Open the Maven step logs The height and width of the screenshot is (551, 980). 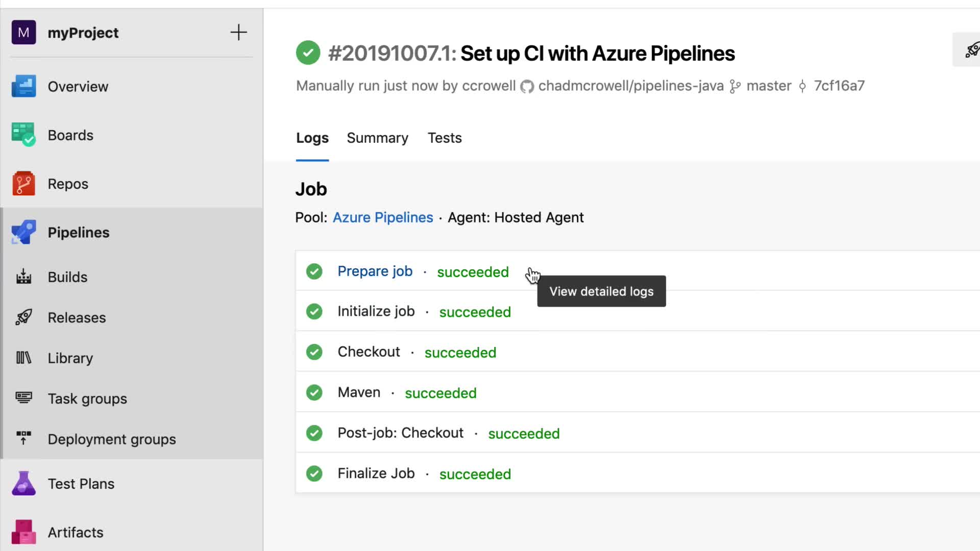coord(359,392)
